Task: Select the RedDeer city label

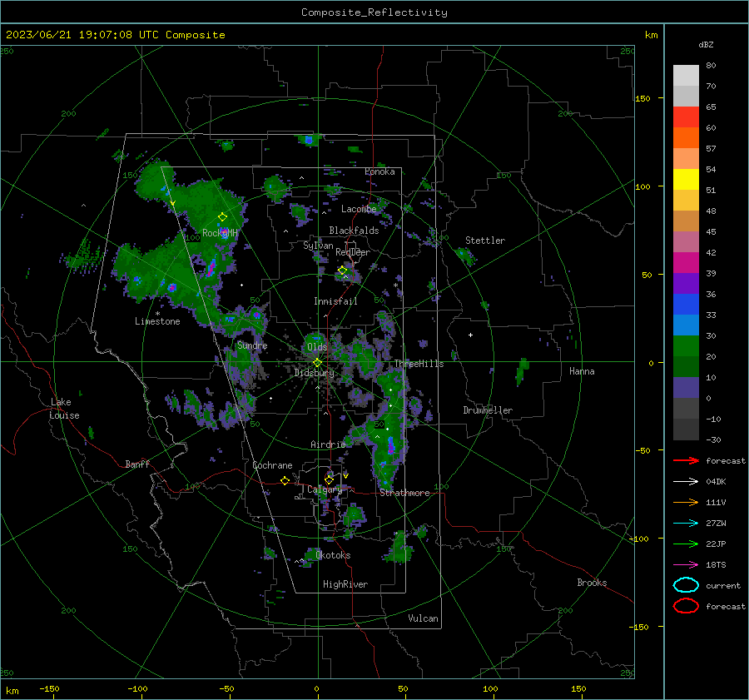Action: click(x=353, y=252)
